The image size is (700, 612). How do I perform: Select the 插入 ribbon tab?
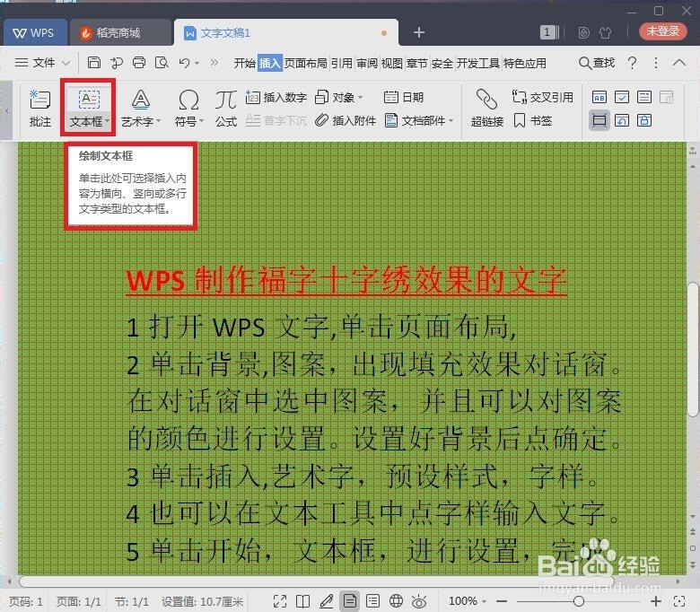click(x=270, y=63)
